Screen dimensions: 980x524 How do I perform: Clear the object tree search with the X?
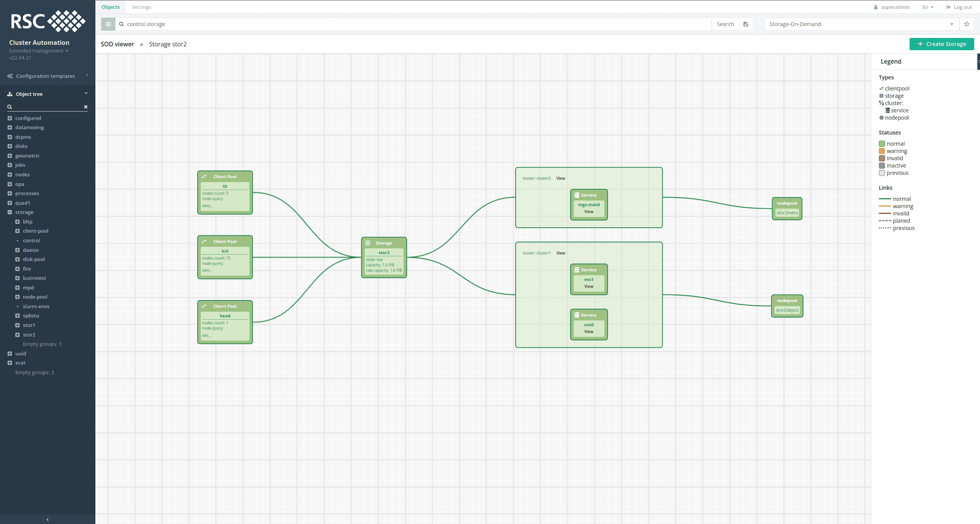(86, 107)
